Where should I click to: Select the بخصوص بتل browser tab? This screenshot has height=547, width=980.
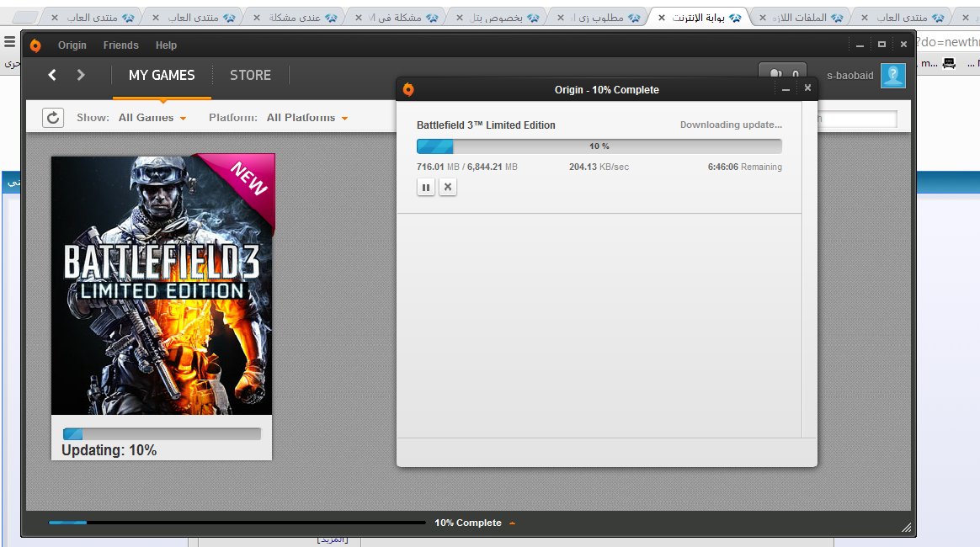(x=498, y=18)
